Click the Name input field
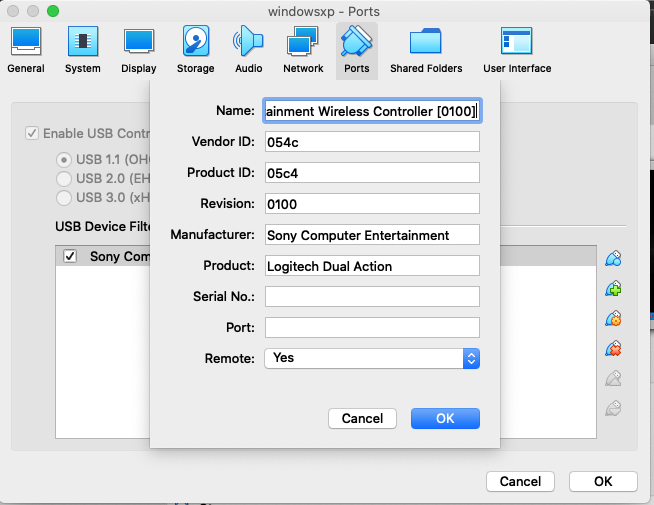The width and height of the screenshot is (654, 505). [x=372, y=111]
